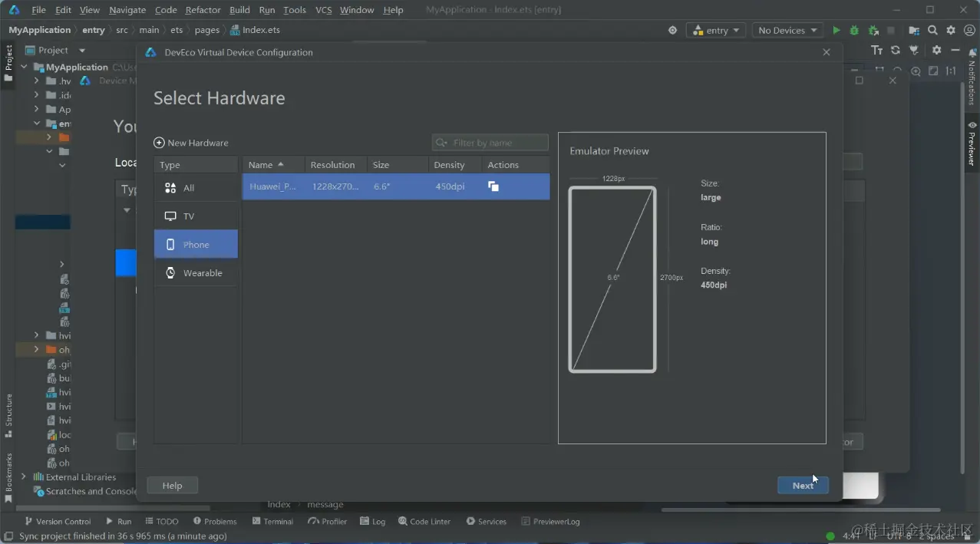This screenshot has height=544, width=980.
Task: Open the File menu
Action: click(38, 10)
